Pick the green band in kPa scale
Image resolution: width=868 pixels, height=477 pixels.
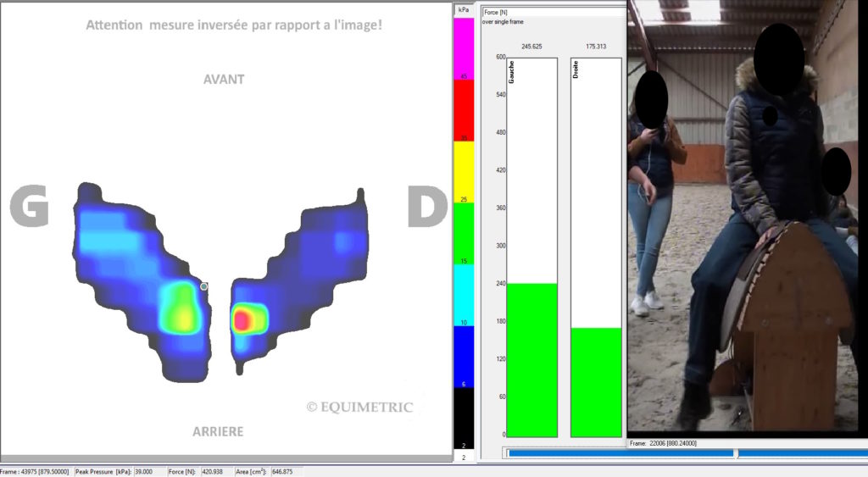click(x=464, y=234)
